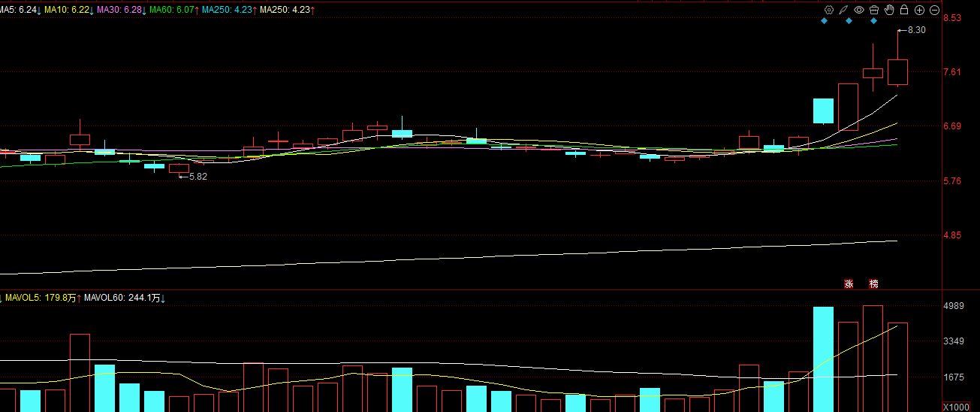Activate the hand pan tool
980x412 pixels.
pyautogui.click(x=889, y=10)
